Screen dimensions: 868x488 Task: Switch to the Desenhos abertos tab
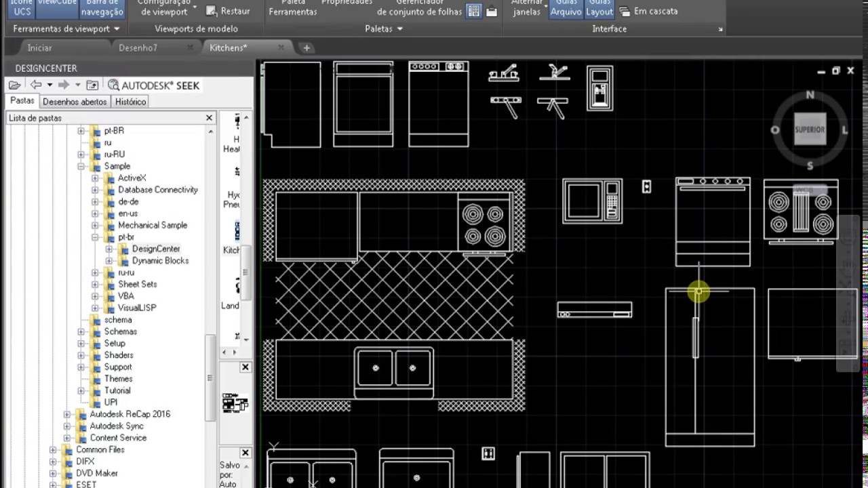click(x=75, y=102)
